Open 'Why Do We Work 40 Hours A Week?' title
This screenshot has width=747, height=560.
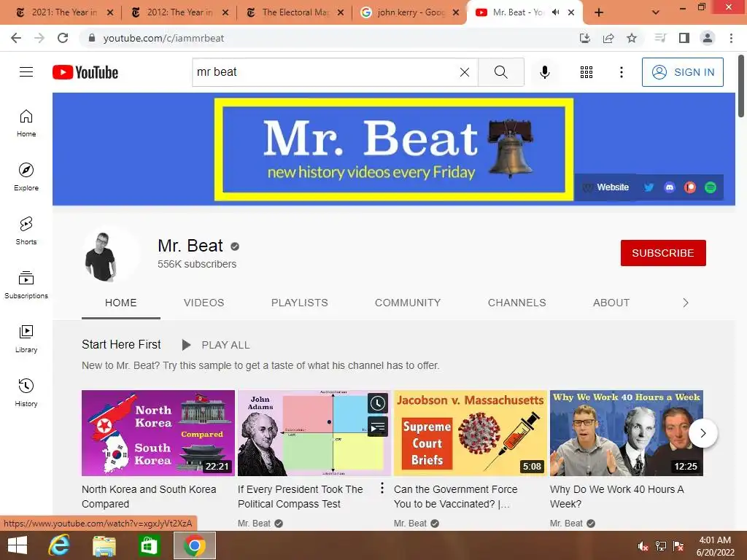coord(617,496)
